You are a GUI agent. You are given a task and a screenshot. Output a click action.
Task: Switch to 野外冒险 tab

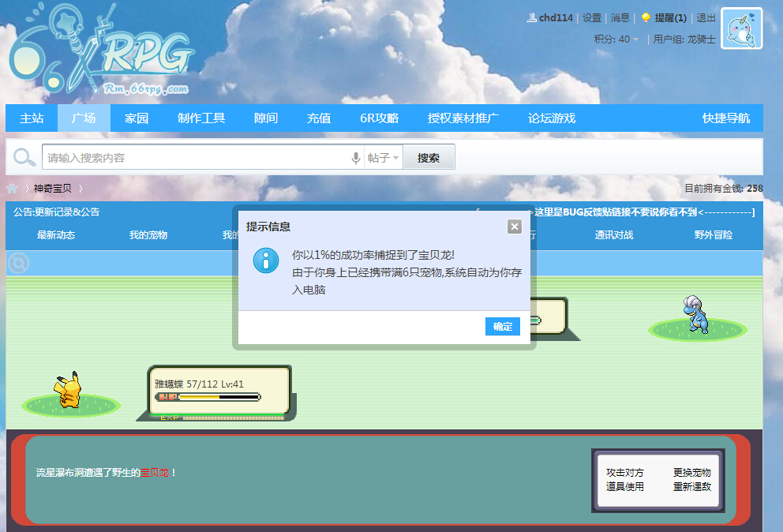click(x=713, y=234)
